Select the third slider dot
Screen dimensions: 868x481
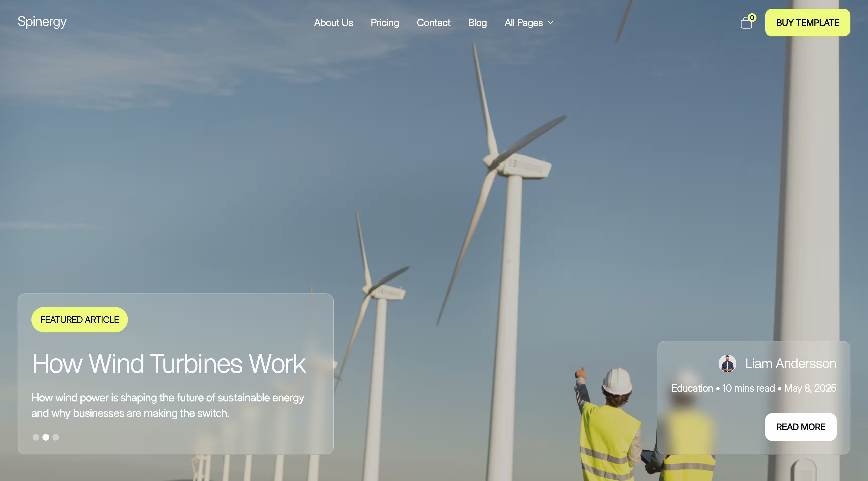[56, 437]
